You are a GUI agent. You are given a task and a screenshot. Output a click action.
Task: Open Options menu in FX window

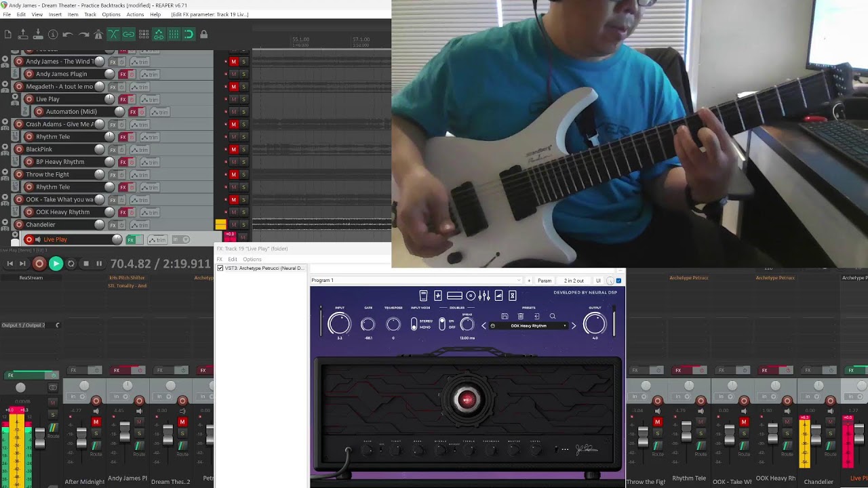click(252, 260)
